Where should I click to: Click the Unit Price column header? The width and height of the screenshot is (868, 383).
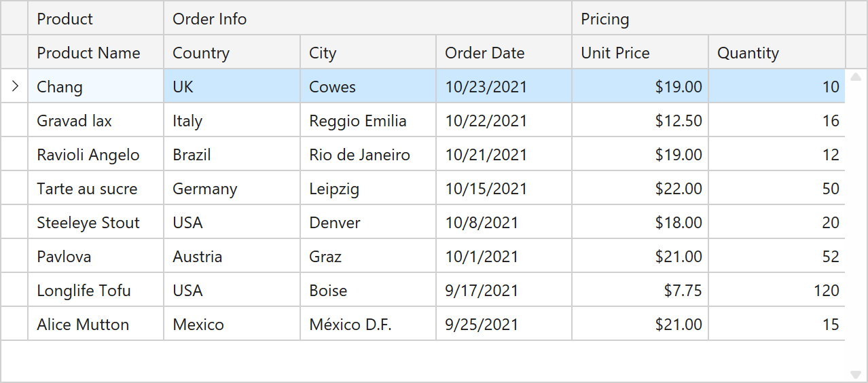click(x=640, y=53)
